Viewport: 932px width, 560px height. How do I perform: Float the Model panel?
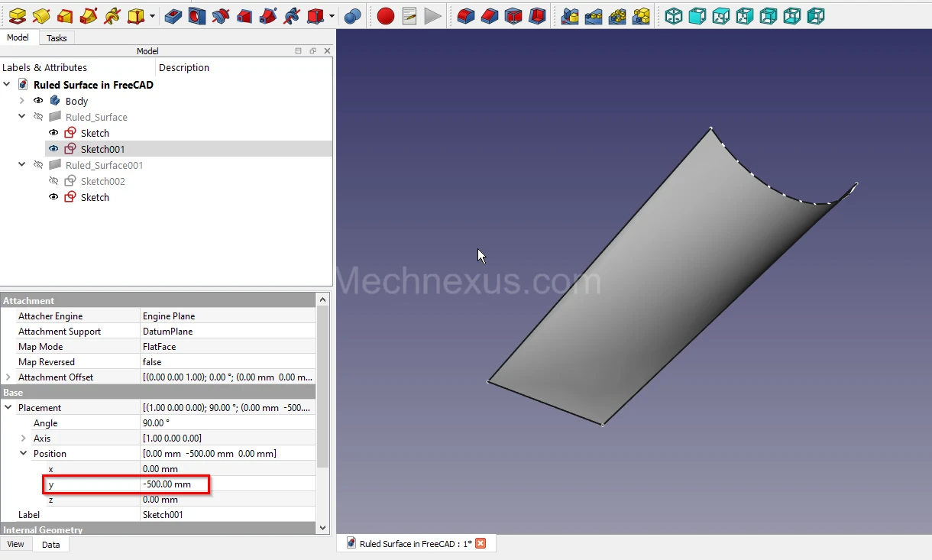313,51
